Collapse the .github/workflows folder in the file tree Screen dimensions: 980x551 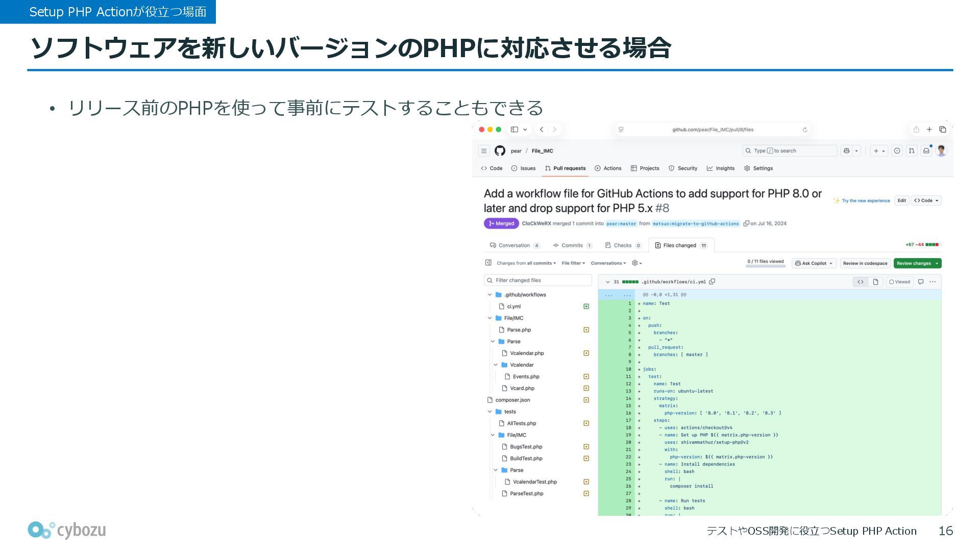coord(489,294)
